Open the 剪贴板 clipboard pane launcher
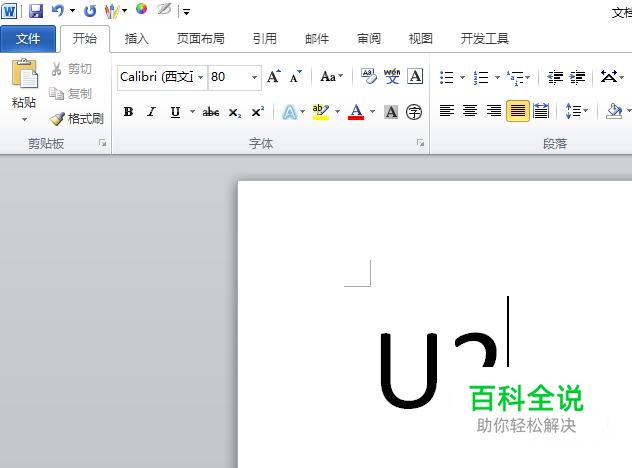Image resolution: width=632 pixels, height=468 pixels. pos(103,143)
